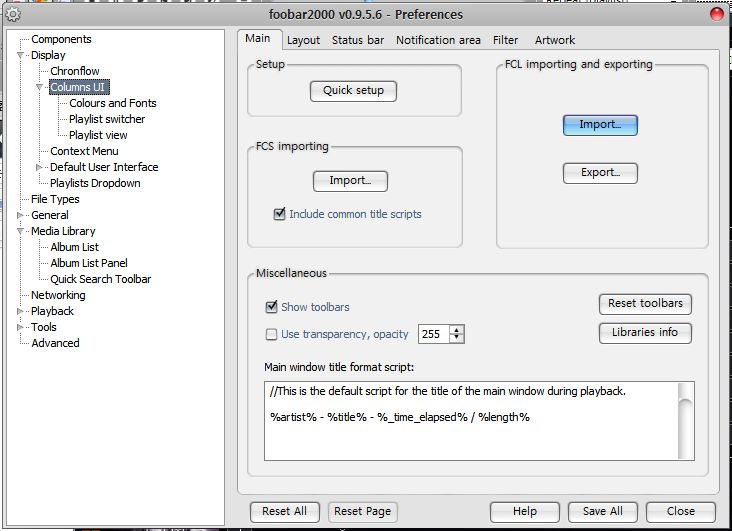The height and width of the screenshot is (531, 732).
Task: Select Networking in the tree
Action: coord(58,295)
